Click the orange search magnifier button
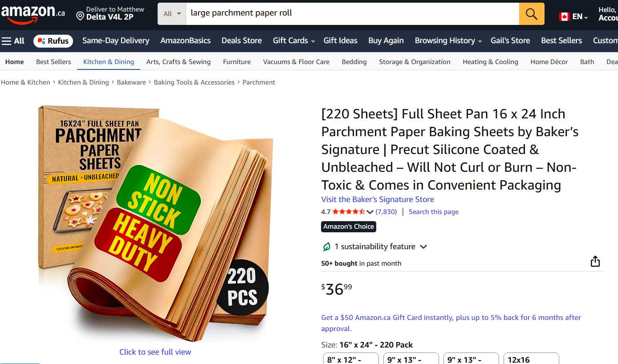This screenshot has width=618, height=364. pyautogui.click(x=532, y=14)
